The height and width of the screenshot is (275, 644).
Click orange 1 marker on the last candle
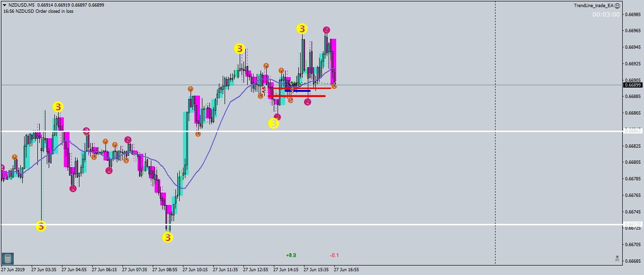[x=334, y=86]
